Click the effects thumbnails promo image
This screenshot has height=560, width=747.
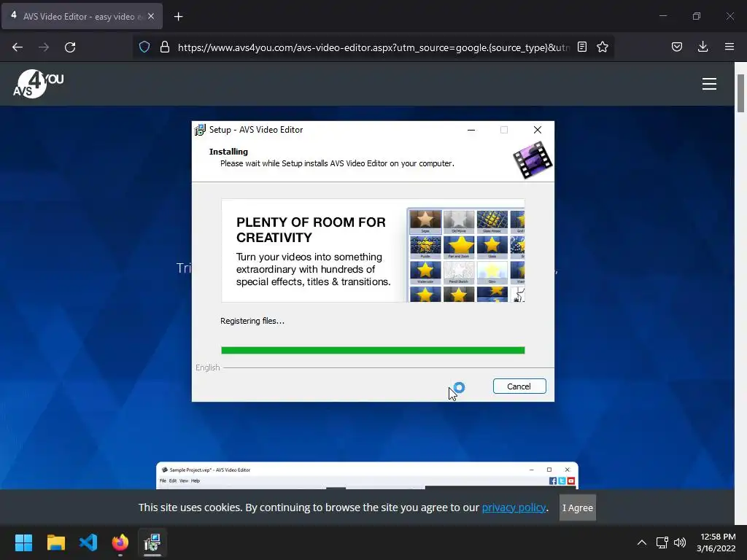[x=466, y=255]
